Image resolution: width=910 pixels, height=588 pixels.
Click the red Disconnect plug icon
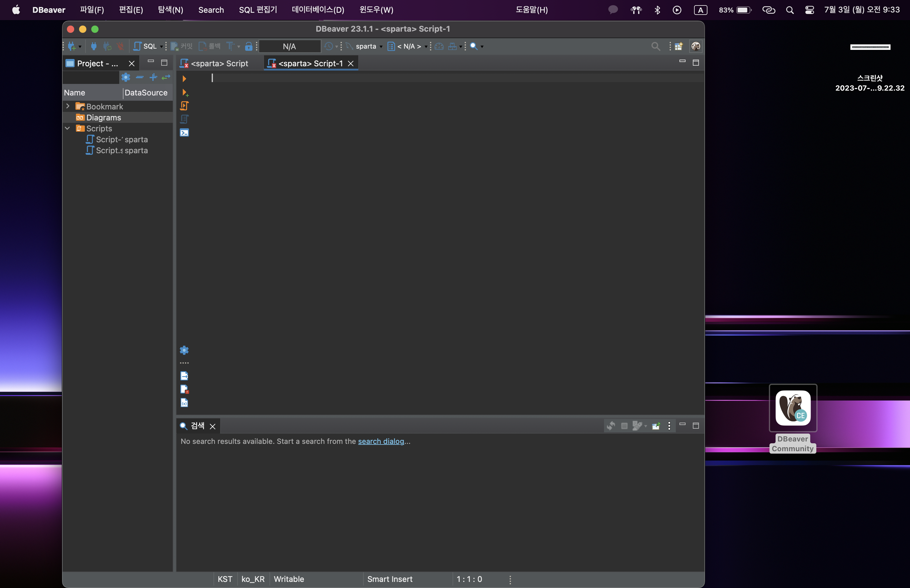click(x=120, y=46)
